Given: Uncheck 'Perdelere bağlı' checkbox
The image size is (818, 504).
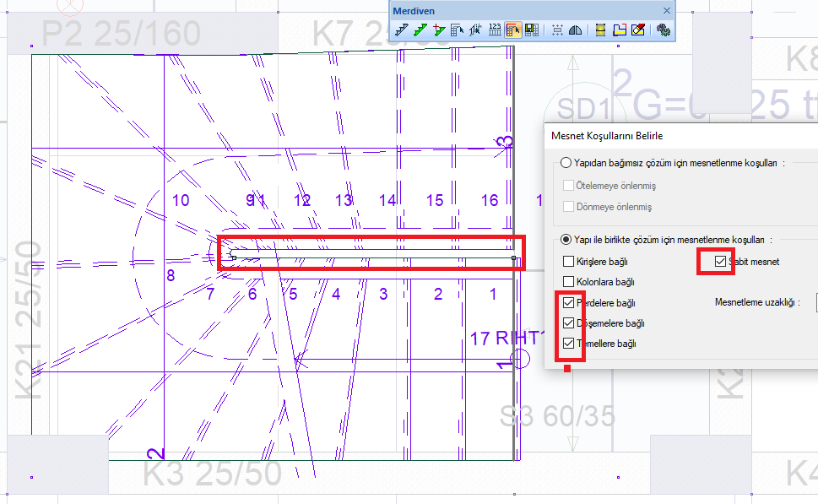Looking at the screenshot, I should pos(568,302).
